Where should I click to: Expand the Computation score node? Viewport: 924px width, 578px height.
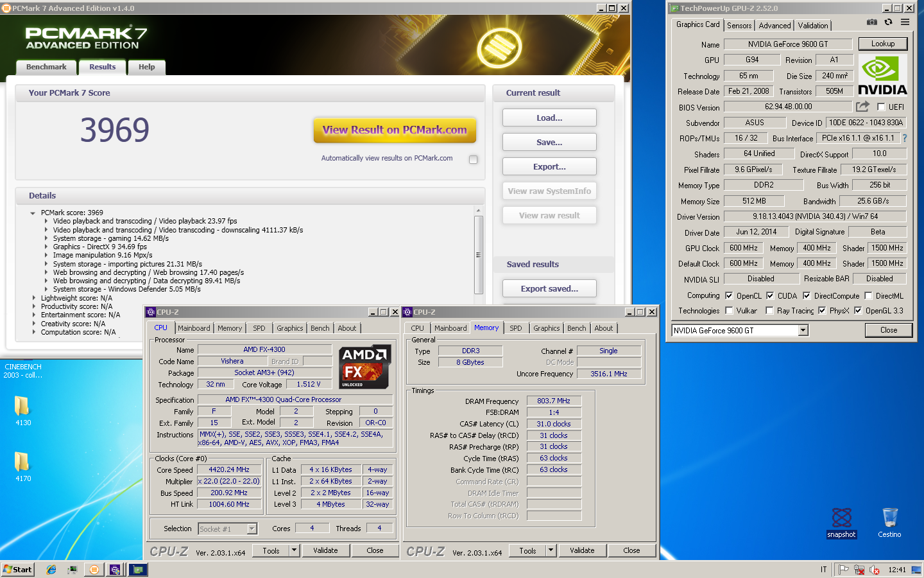pos(34,332)
